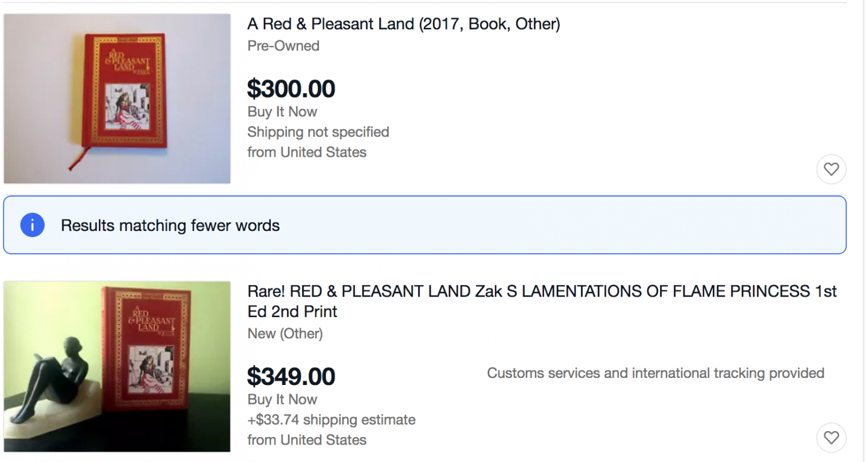The width and height of the screenshot is (868, 462).
Task: Click the 'New (Other)' condition label
Action: pos(285,333)
